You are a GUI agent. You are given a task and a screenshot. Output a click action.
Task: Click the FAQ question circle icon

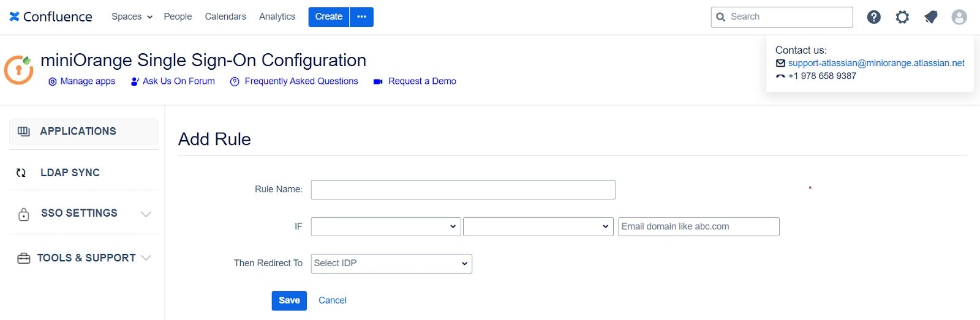[235, 81]
